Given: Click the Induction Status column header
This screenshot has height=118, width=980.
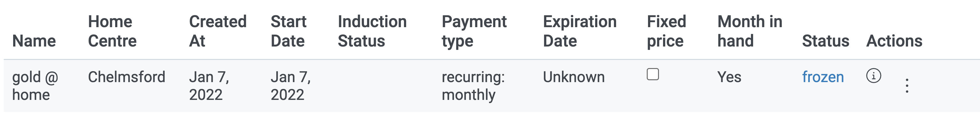Looking at the screenshot, I should coord(372,31).
